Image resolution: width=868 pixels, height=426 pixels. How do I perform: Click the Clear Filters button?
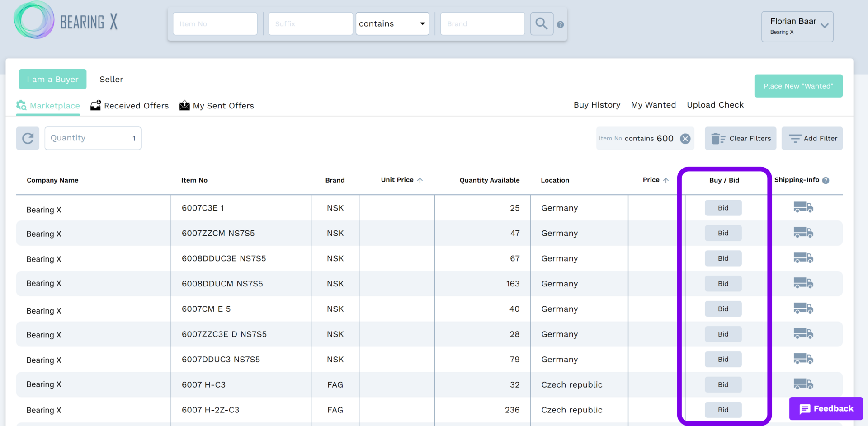[740, 138]
